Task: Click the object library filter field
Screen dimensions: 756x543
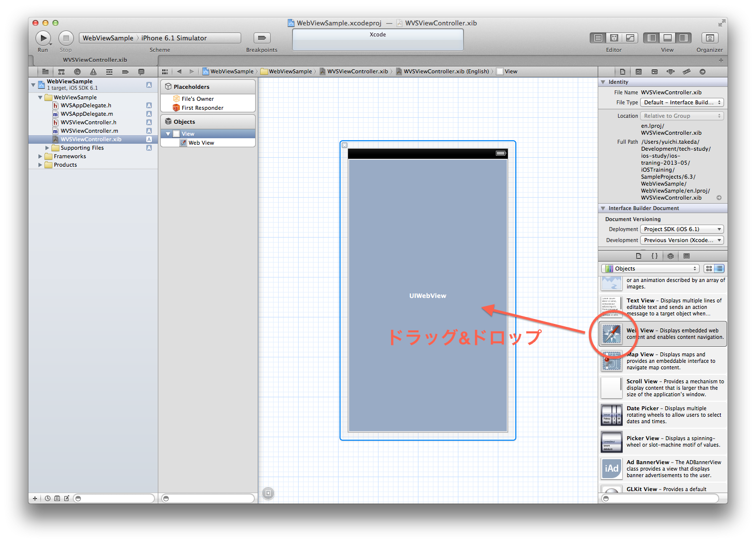Action: [660, 498]
